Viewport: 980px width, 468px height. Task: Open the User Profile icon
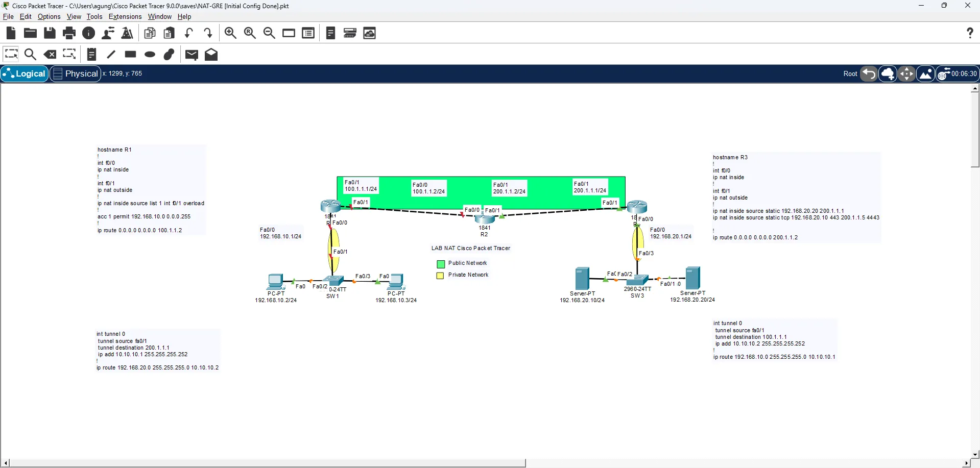[x=108, y=33]
